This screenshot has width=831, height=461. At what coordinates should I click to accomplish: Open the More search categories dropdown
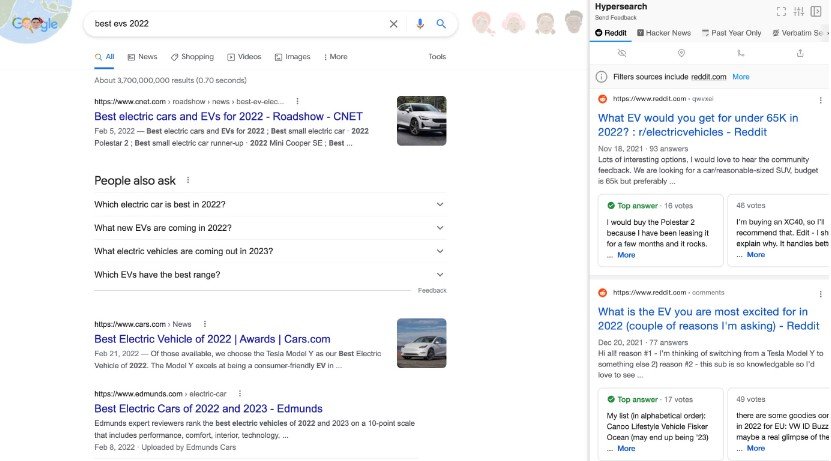(x=335, y=57)
